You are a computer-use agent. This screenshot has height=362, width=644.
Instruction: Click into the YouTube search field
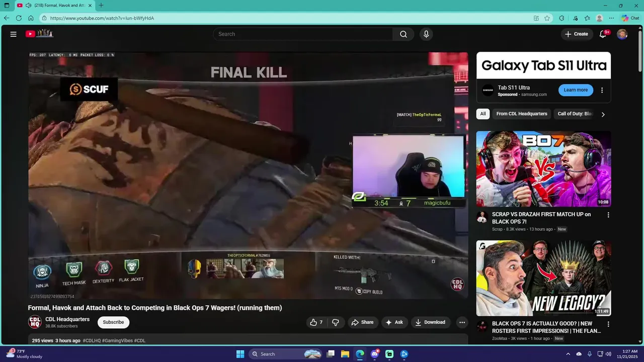[x=303, y=34]
